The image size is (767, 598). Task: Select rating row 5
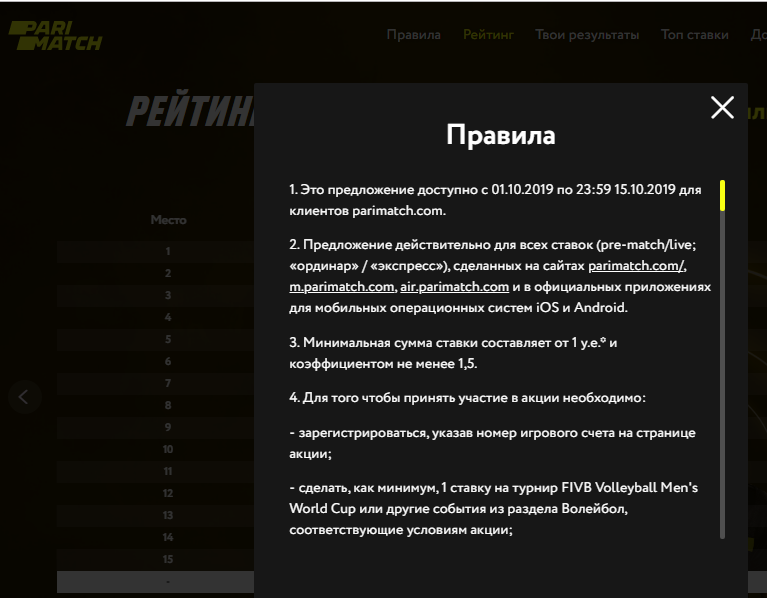click(156, 339)
